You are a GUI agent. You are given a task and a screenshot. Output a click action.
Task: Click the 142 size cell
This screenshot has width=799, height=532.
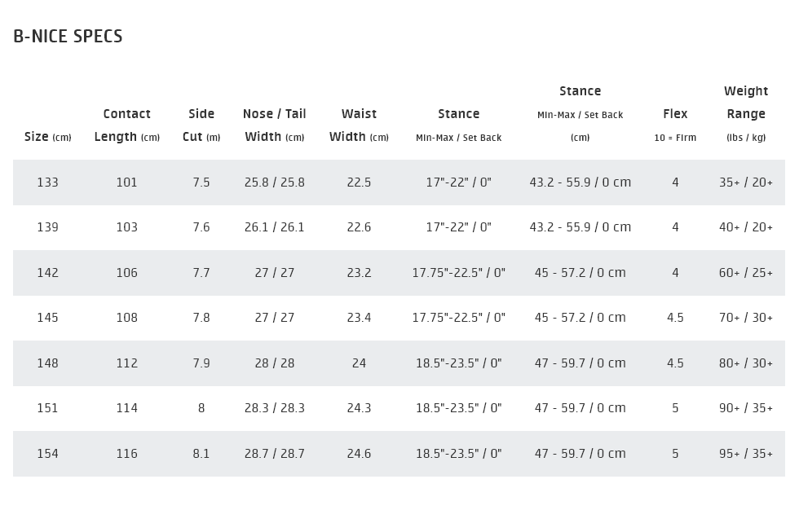click(x=47, y=273)
